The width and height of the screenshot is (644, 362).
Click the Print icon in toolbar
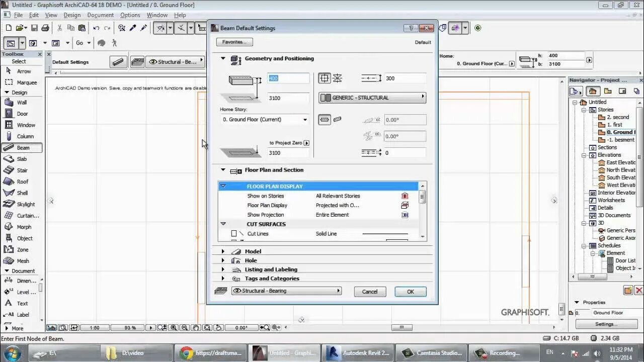coord(45,28)
